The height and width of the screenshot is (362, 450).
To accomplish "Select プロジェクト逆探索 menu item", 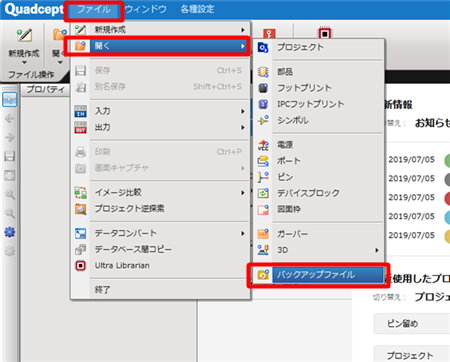I will (x=160, y=209).
